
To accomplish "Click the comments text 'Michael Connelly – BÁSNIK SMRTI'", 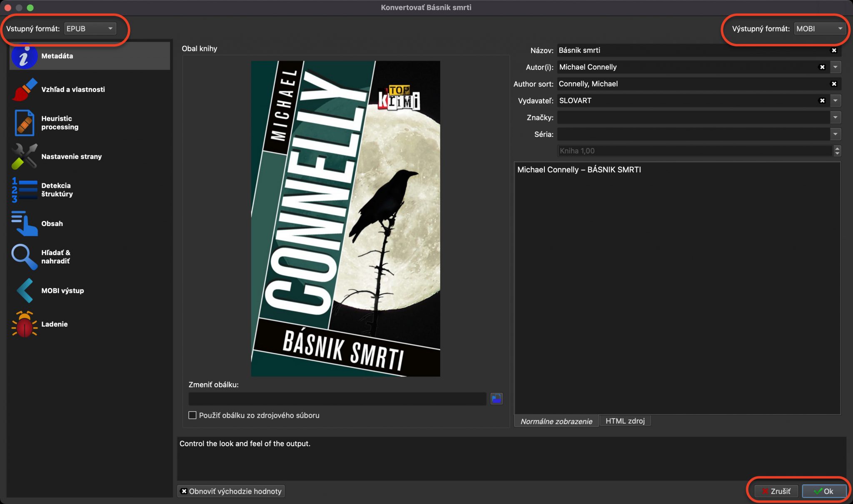I will point(579,170).
